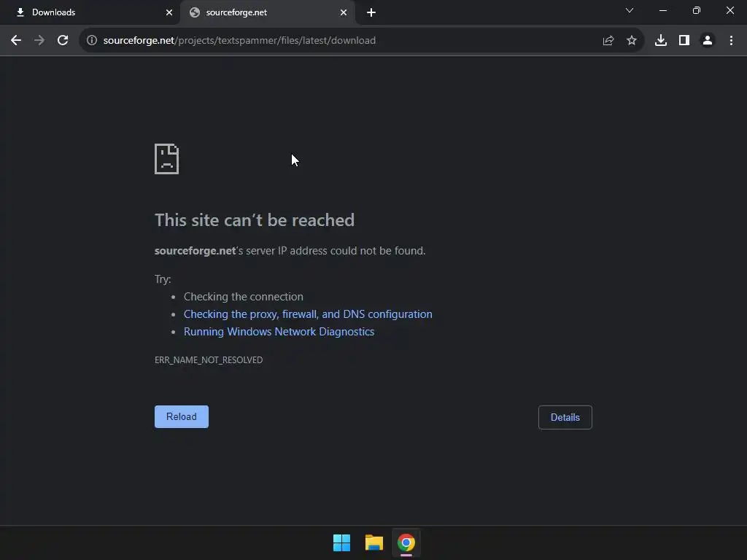747x560 pixels.
Task: Close the Downloads tab
Action: (169, 12)
